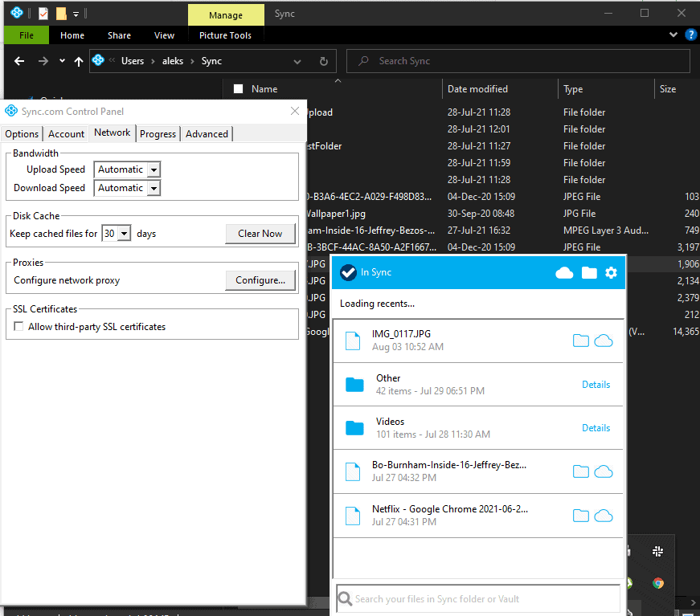Screen dimensions: 700x616
Task: Open Details link for Other folder
Action: point(596,385)
